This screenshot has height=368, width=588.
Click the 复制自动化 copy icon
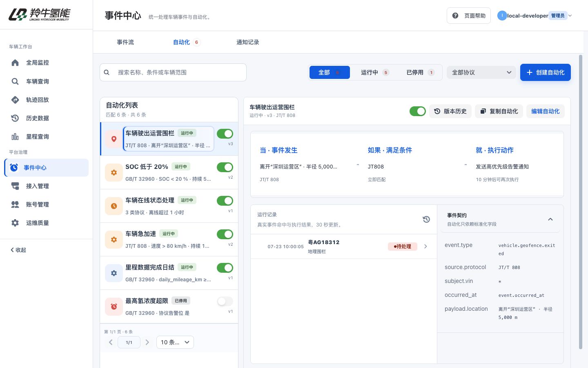(x=483, y=111)
